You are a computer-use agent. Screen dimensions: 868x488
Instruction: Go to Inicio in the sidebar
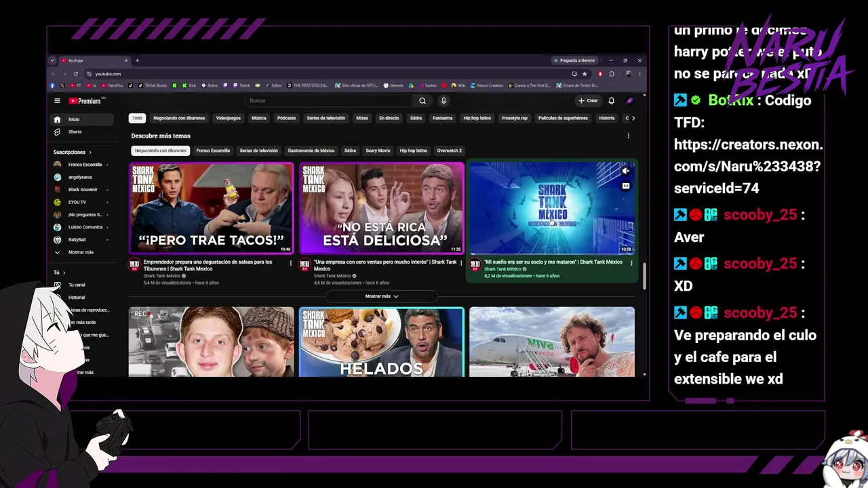[x=83, y=119]
